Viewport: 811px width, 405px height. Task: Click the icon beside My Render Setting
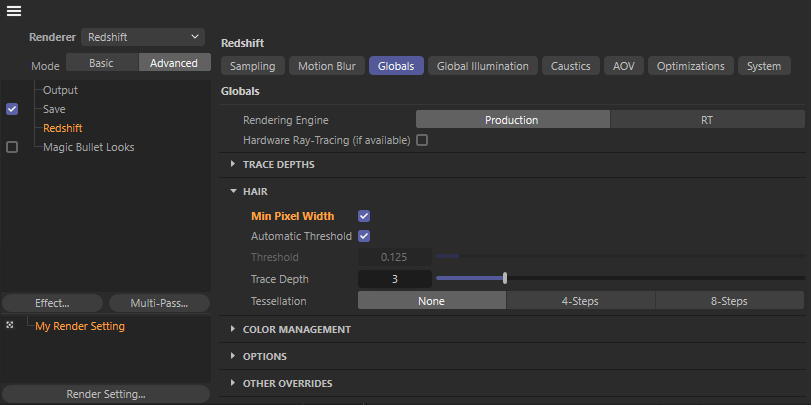click(x=9, y=326)
